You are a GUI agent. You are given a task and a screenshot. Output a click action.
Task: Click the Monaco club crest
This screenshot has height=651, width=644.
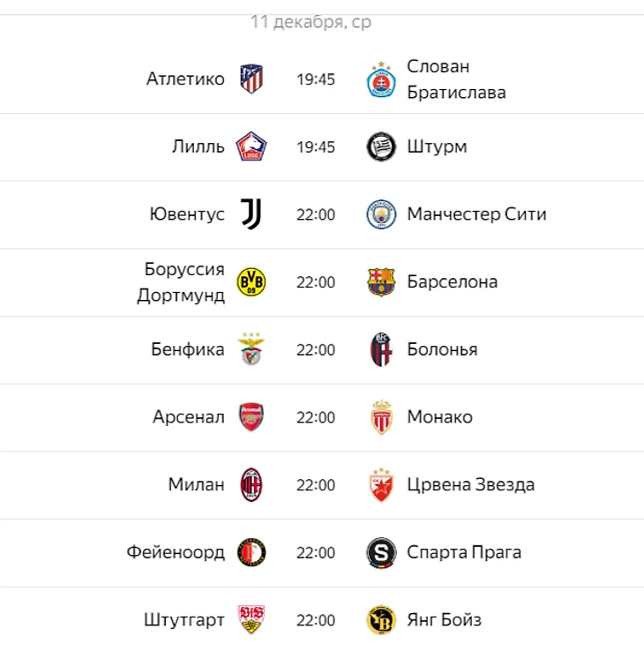pos(381,417)
